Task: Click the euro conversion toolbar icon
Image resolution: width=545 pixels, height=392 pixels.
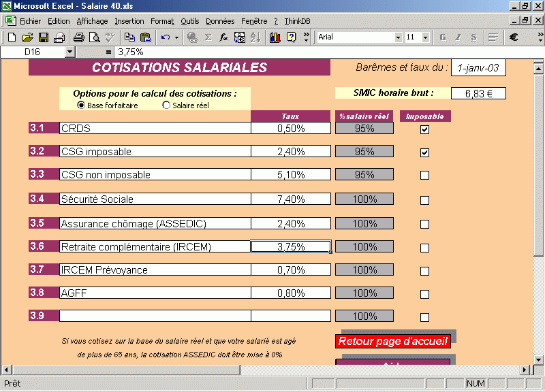Action: tap(240, 37)
